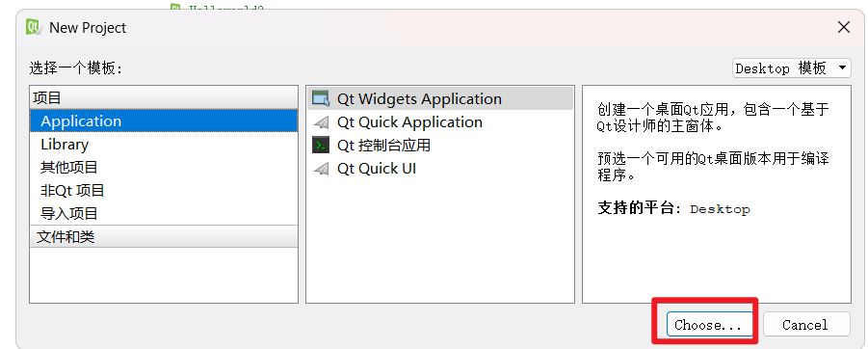This screenshot has height=349, width=868.
Task: Click the 项目 section header
Action: [164, 98]
